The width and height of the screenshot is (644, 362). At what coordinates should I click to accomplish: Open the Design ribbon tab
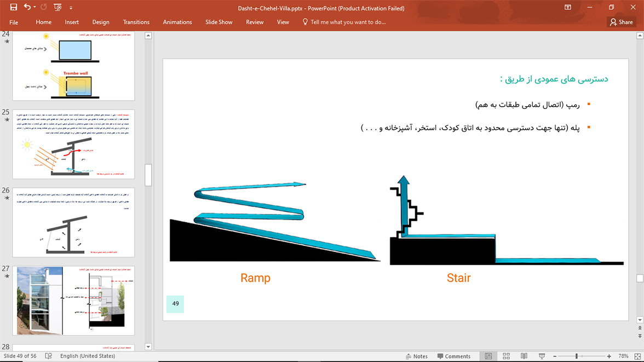coord(101,22)
